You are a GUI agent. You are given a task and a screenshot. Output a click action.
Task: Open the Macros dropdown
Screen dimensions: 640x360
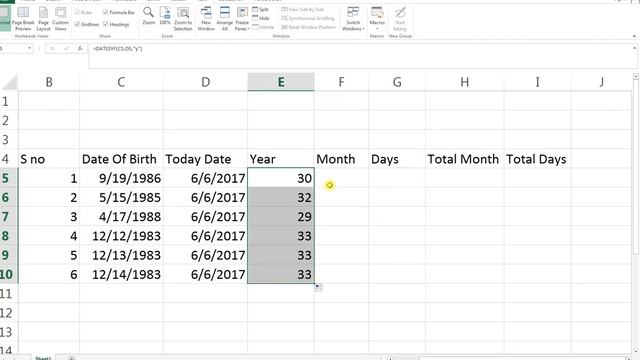[x=377, y=19]
